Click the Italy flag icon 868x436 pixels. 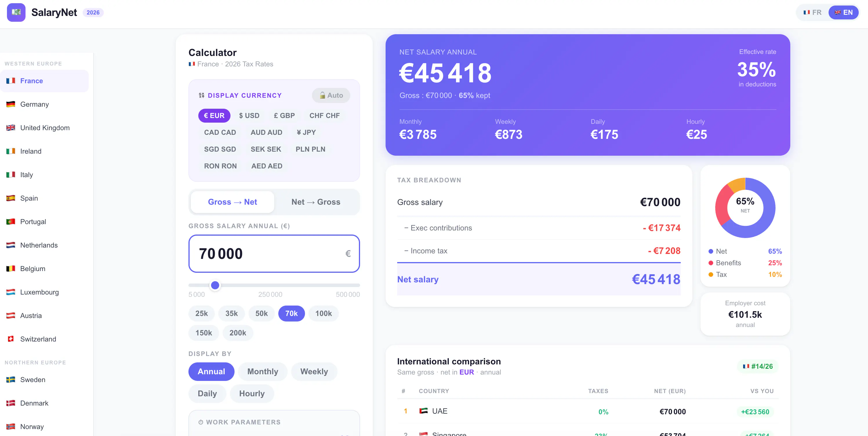coord(11,175)
